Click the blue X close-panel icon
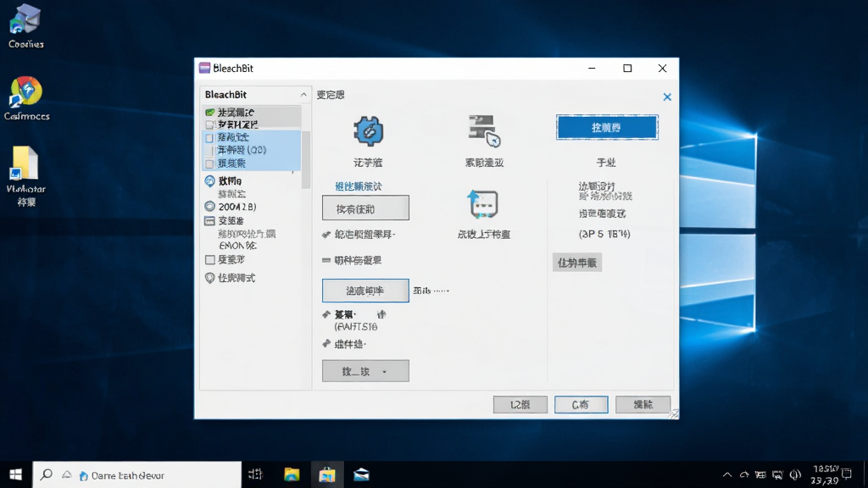Viewport: 868px width, 488px height. [x=667, y=97]
